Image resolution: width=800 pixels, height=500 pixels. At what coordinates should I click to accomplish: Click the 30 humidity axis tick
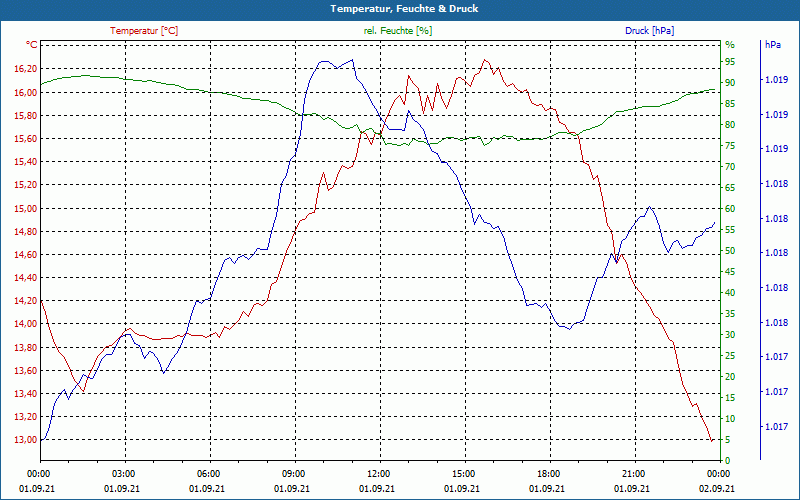[730, 335]
